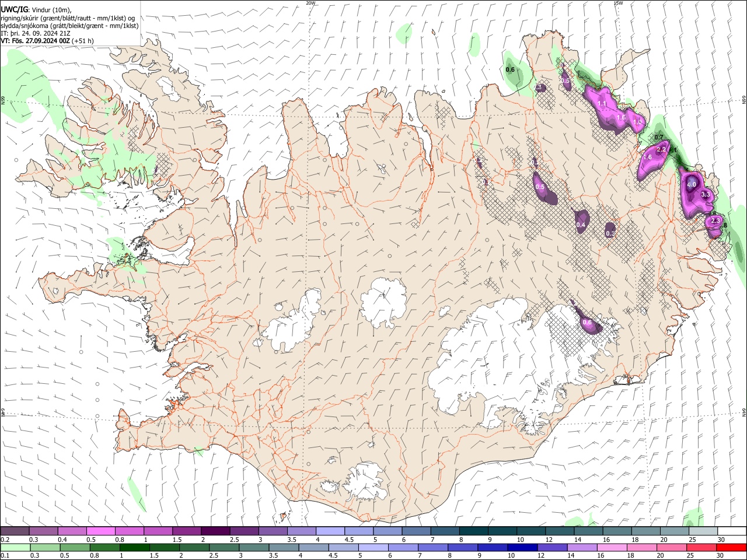Click the 0.4 snowfall value in the highlands

(581, 225)
